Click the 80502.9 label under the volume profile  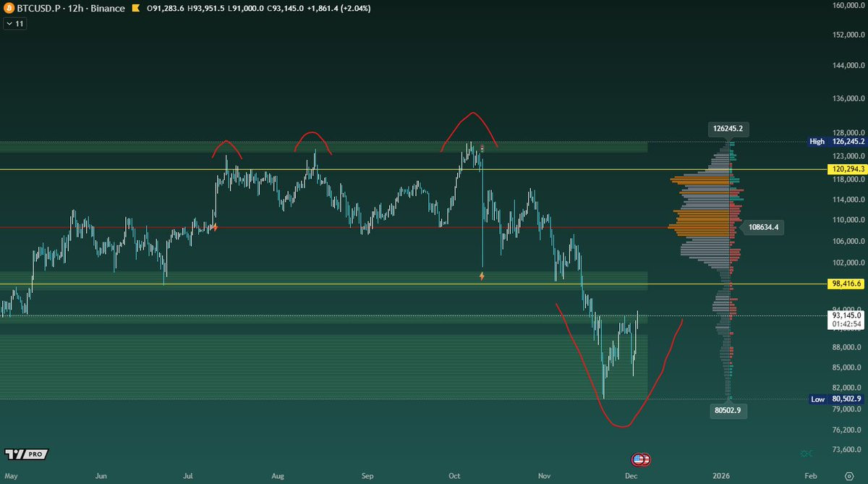tap(728, 409)
